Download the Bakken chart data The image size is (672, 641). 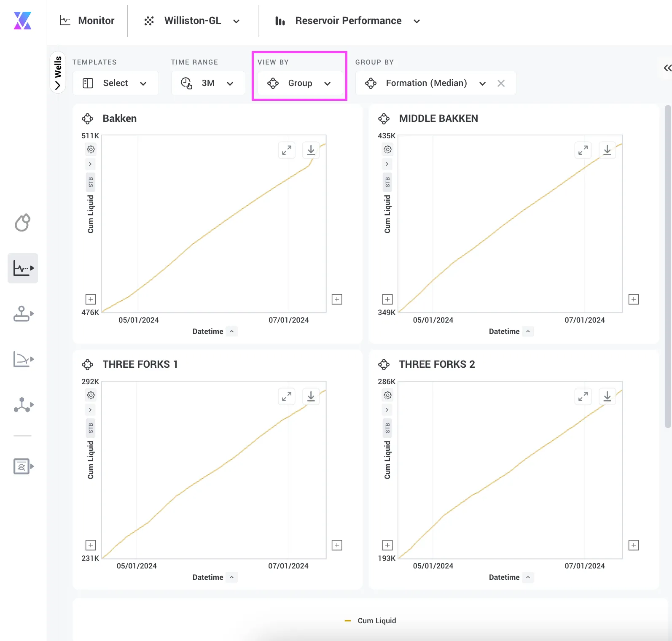[x=311, y=150]
